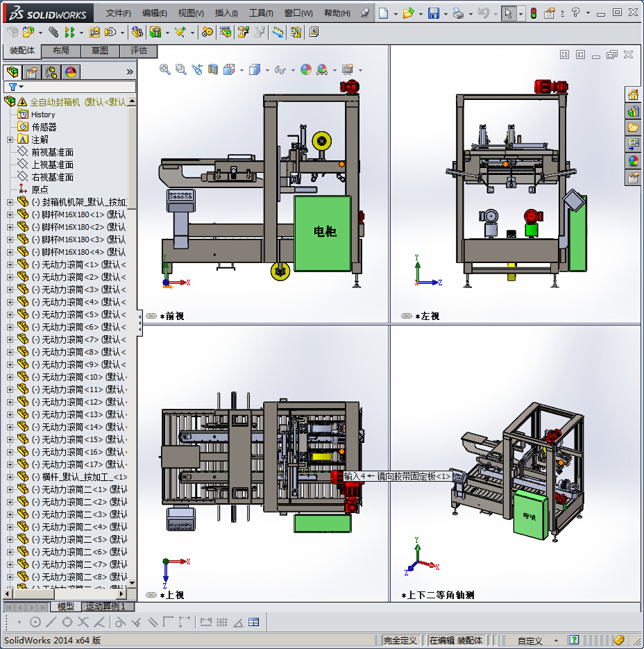This screenshot has width=644, height=649.
Task: Switch to the 布局 tab
Action: [61, 51]
